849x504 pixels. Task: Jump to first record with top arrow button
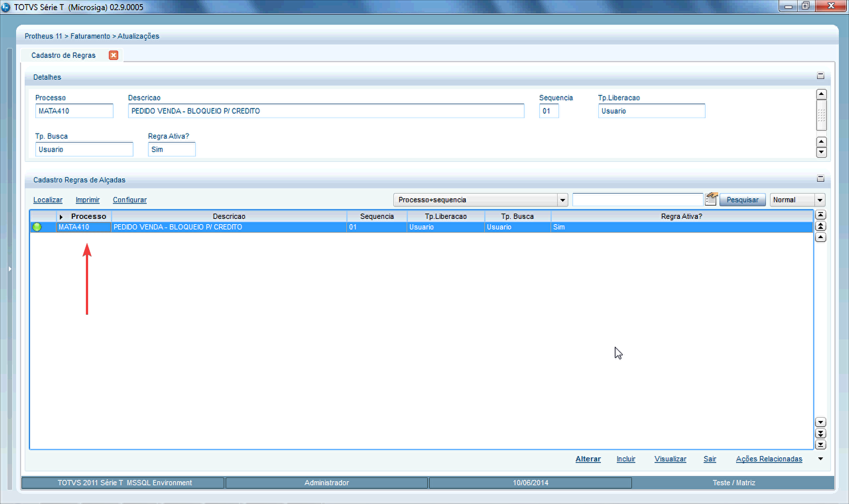pos(821,215)
